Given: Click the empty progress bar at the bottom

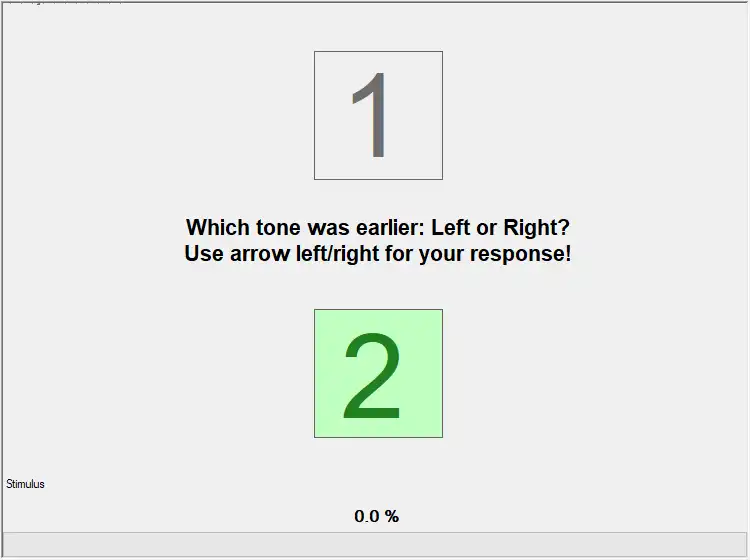Looking at the screenshot, I should pyautogui.click(x=375, y=544).
